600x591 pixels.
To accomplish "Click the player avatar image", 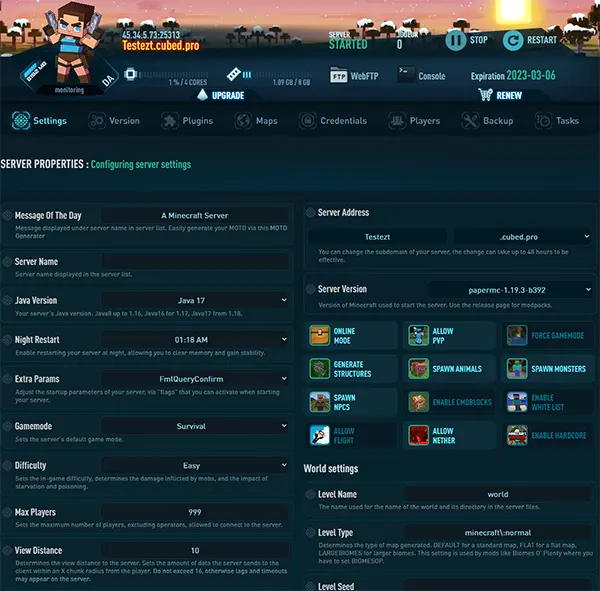I will point(73,40).
